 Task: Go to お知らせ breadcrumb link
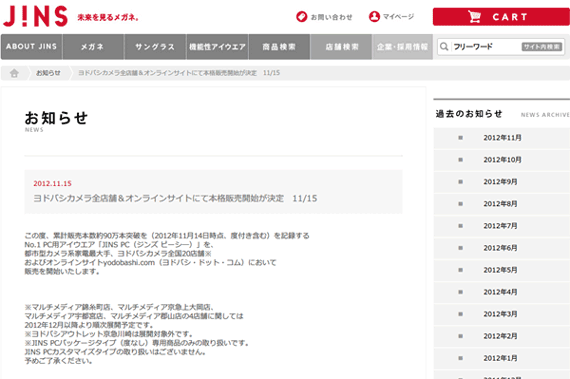tap(48, 73)
